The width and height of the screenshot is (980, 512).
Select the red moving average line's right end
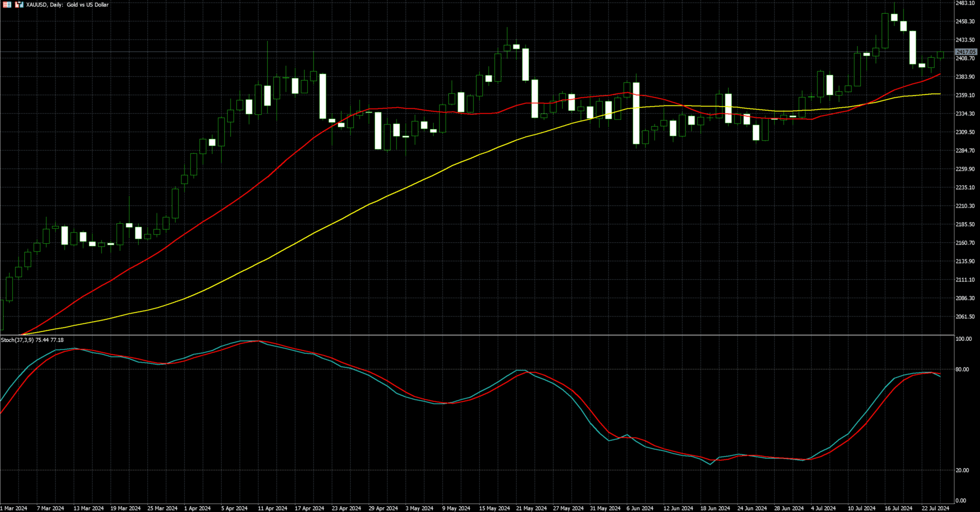[x=939, y=74]
